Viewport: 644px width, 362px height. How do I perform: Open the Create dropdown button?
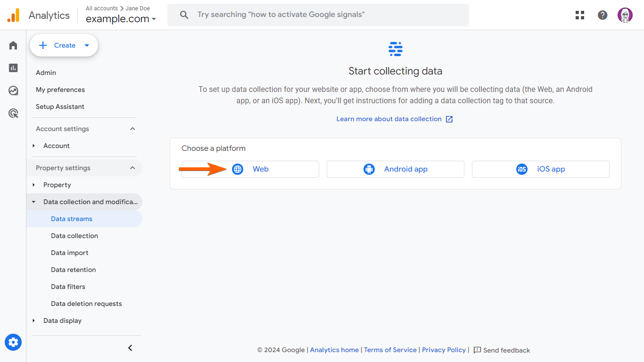click(64, 45)
